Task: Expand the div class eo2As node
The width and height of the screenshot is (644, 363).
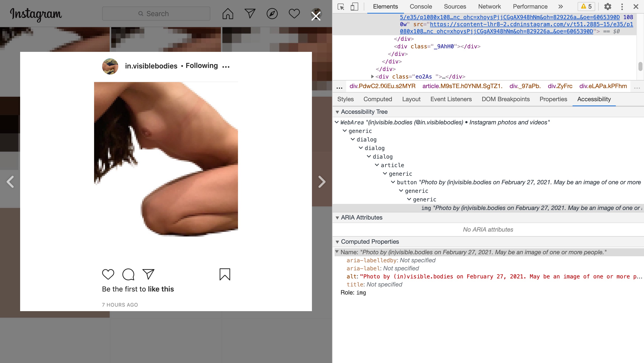Action: pyautogui.click(x=373, y=77)
